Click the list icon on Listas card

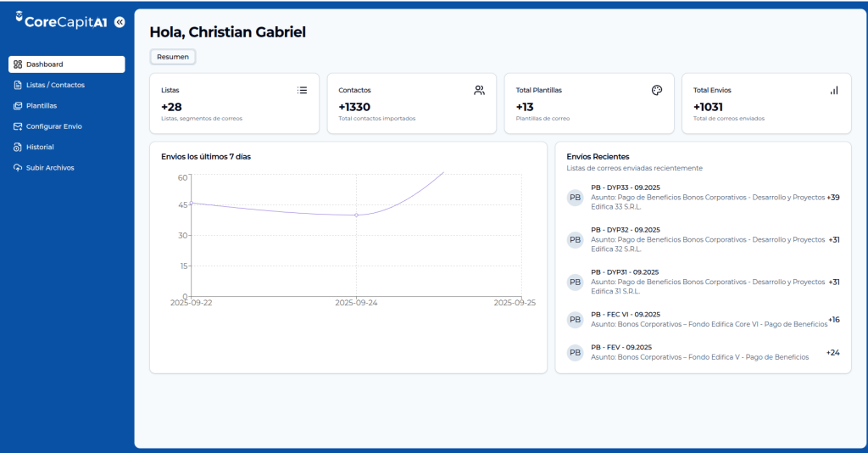coord(303,90)
